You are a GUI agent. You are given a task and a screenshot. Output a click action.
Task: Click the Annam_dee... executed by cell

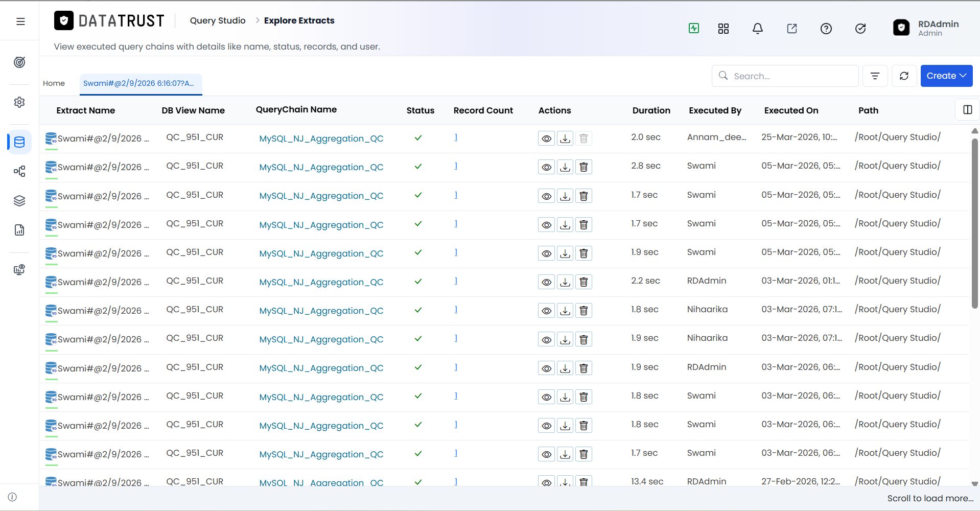716,137
